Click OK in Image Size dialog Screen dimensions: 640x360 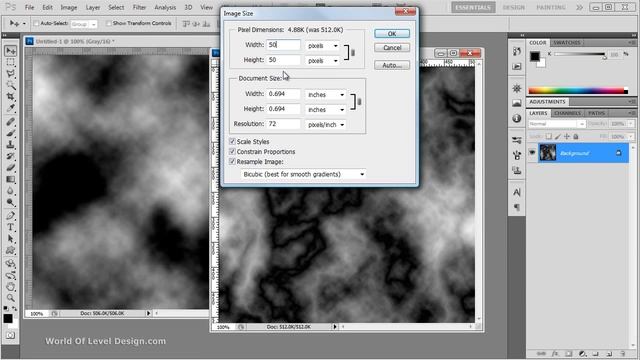[392, 33]
